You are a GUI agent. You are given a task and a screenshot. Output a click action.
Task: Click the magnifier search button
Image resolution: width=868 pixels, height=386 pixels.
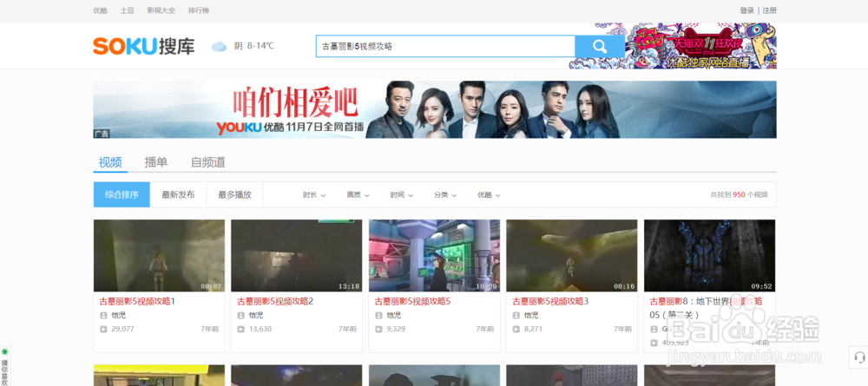click(600, 47)
